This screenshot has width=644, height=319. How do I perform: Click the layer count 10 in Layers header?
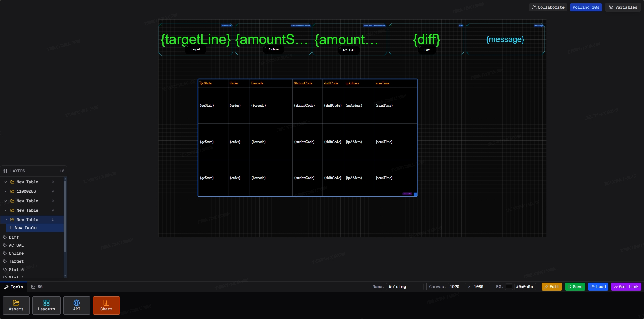tap(62, 171)
